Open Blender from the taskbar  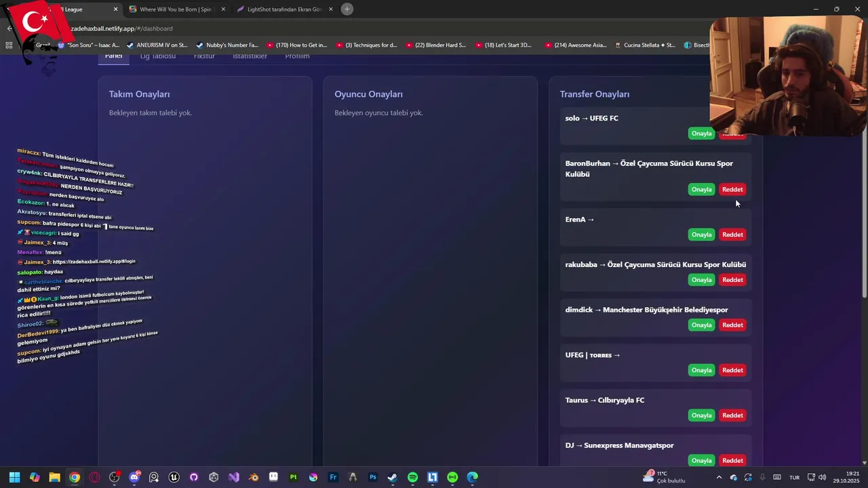coord(254,477)
